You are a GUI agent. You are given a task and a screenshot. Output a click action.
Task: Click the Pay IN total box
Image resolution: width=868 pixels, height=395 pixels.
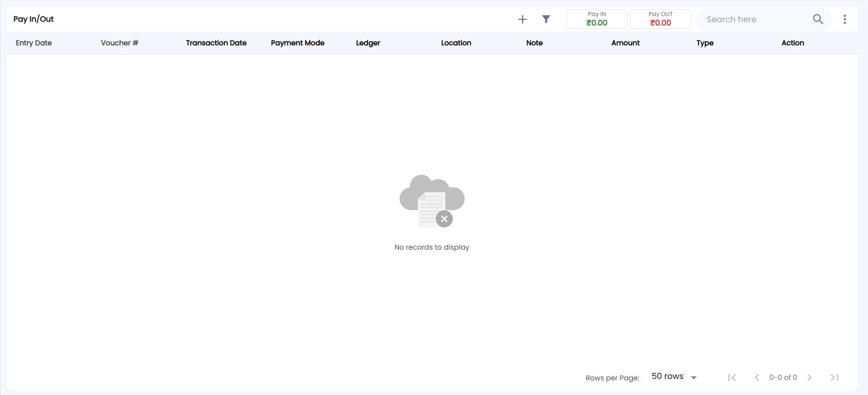pos(597,19)
